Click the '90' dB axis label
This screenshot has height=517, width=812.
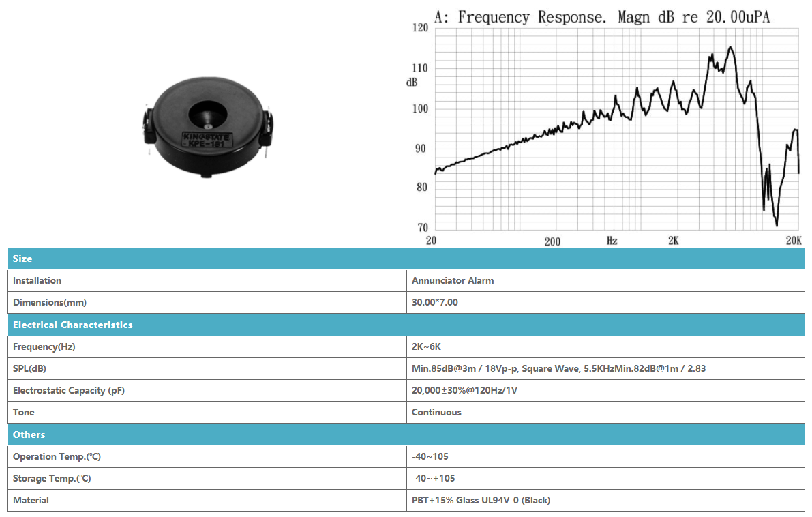pos(420,149)
